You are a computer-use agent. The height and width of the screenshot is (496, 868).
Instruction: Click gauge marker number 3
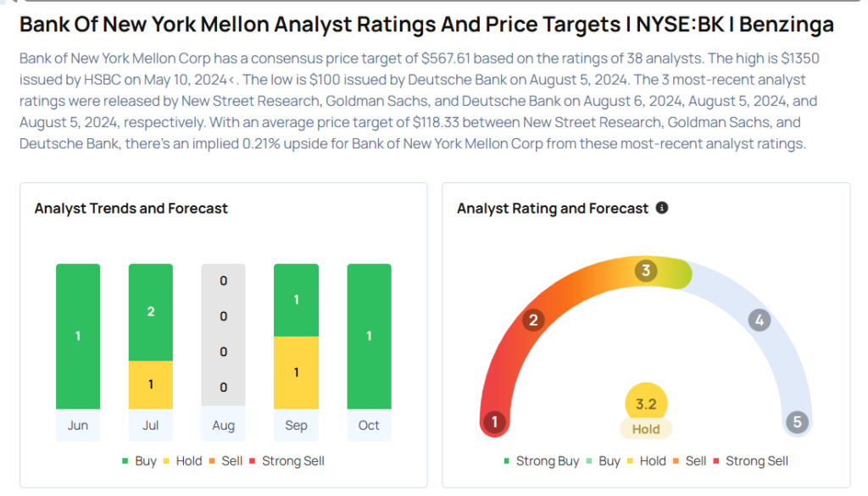(646, 270)
